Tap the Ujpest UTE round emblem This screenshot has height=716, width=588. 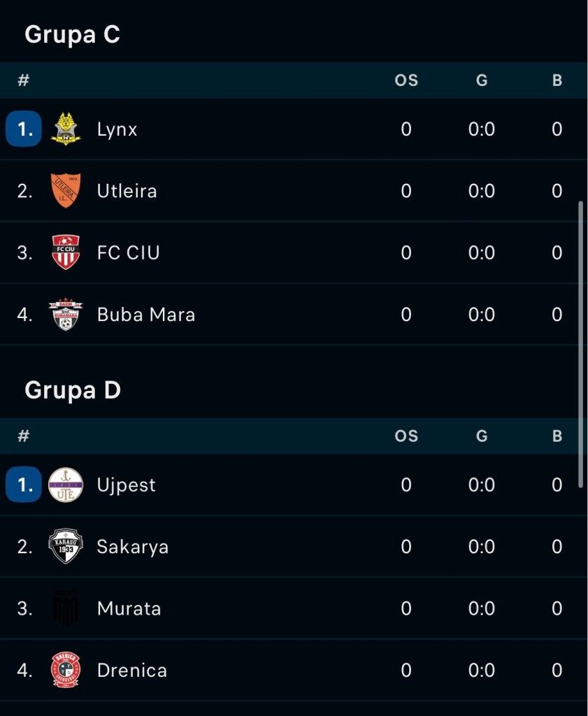tap(66, 485)
